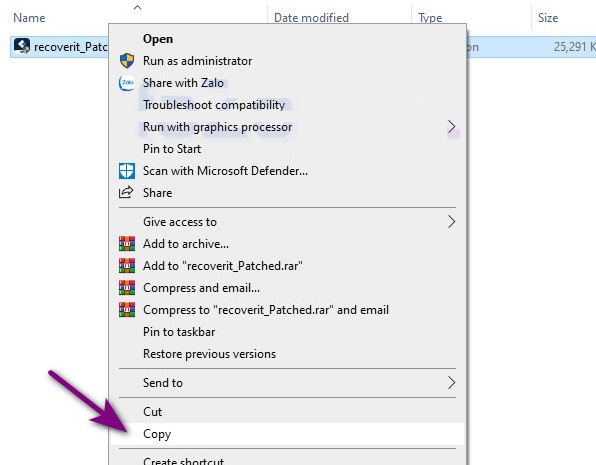This screenshot has width=596, height=465.
Task: Choose Add to "recoverit_Patched.rar"
Action: pos(288,266)
